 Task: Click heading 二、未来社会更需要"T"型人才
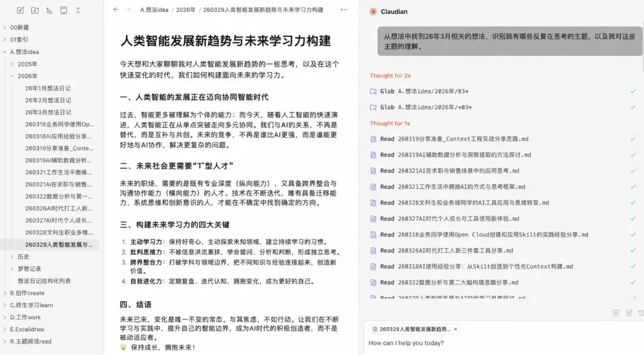[x=177, y=166]
